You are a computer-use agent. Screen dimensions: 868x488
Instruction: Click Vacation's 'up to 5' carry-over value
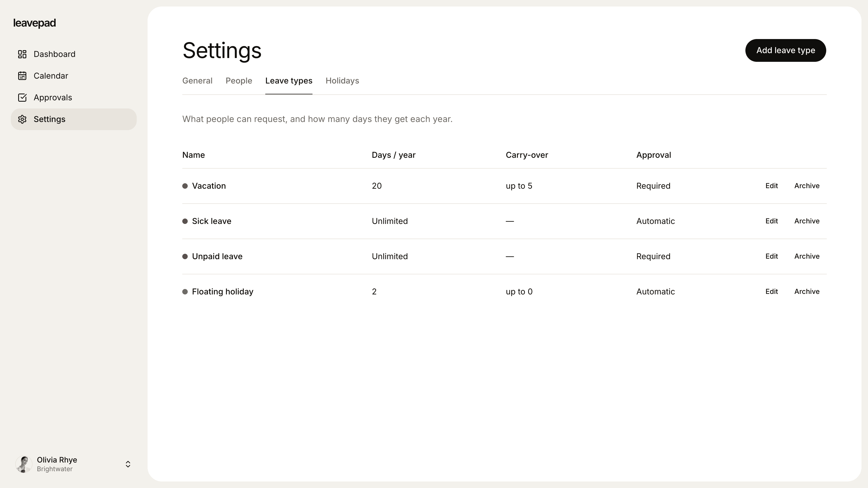[519, 186]
